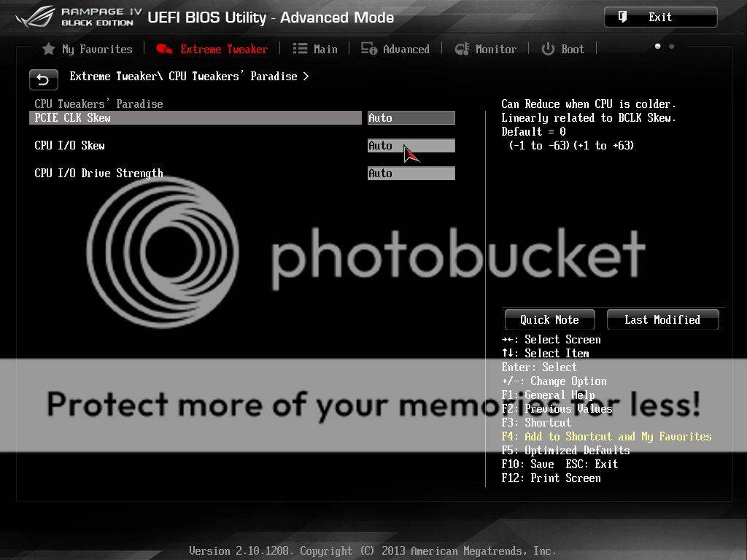Switch to the Boot tab
The image size is (747, 560).
(563, 49)
